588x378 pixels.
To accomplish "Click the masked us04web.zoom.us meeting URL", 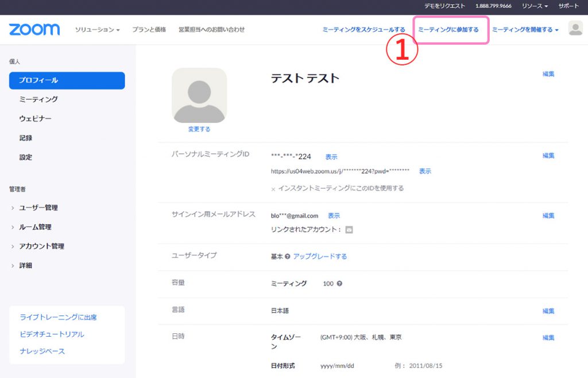I will (x=340, y=171).
